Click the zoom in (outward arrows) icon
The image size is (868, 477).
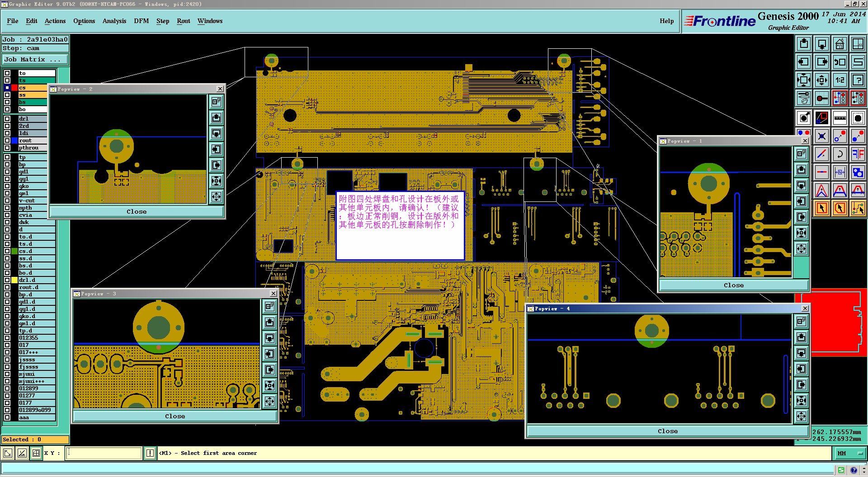pyautogui.click(x=804, y=80)
